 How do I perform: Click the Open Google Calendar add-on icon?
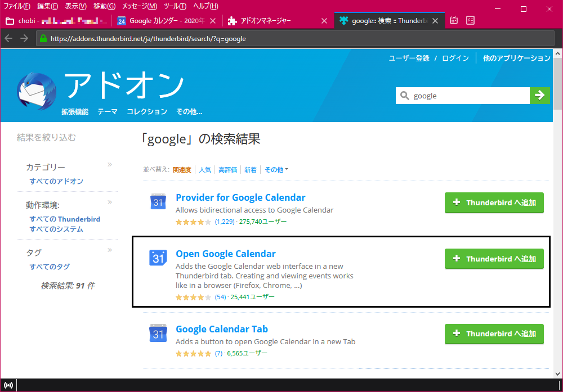158,258
